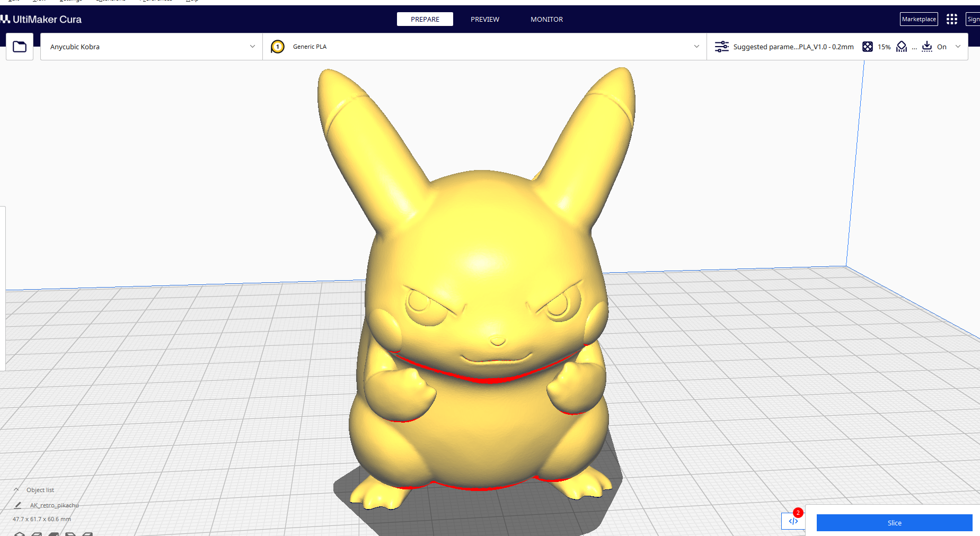Click the infill pattern icon
This screenshot has height=536, width=980.
[868, 47]
